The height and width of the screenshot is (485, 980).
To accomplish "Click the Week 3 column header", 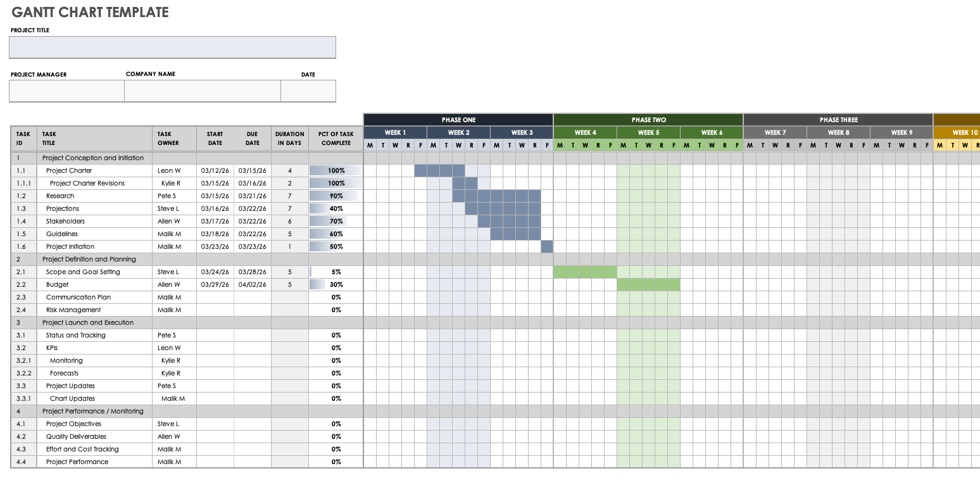I will click(x=522, y=132).
